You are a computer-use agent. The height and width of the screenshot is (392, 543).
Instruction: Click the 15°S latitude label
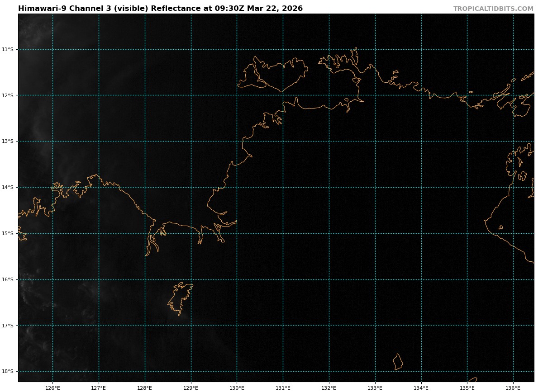tap(8, 233)
